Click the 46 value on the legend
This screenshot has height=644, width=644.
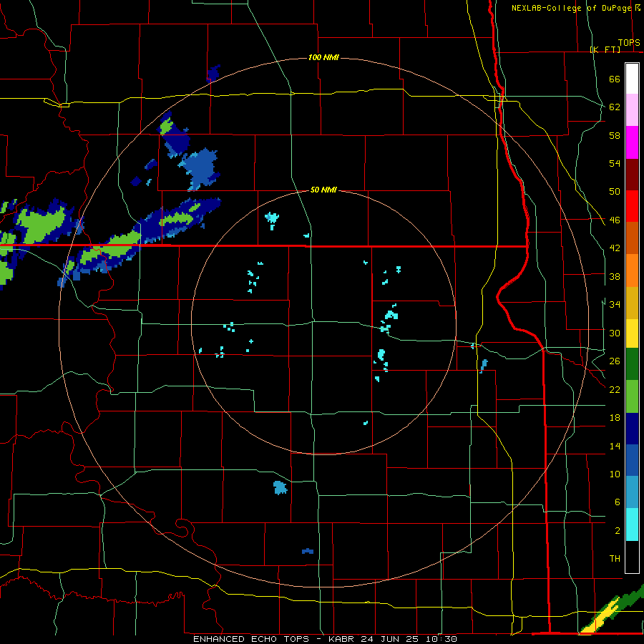(615, 220)
